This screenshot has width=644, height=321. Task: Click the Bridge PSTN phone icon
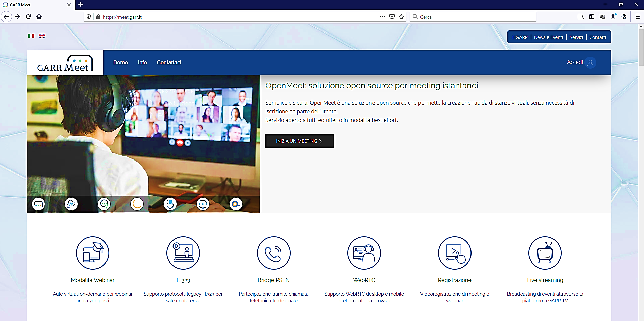click(274, 253)
